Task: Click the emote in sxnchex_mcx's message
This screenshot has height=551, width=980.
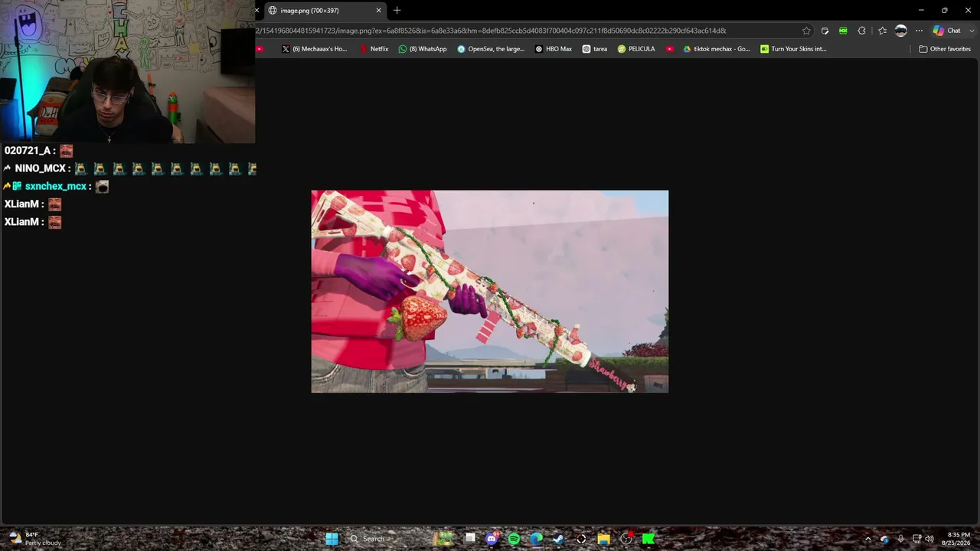Action: [x=102, y=186]
